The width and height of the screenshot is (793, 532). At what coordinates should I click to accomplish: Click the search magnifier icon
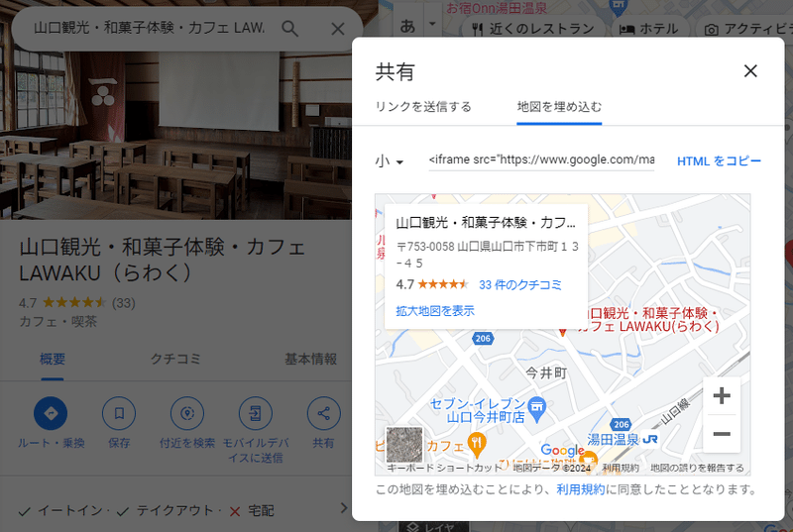point(289,29)
